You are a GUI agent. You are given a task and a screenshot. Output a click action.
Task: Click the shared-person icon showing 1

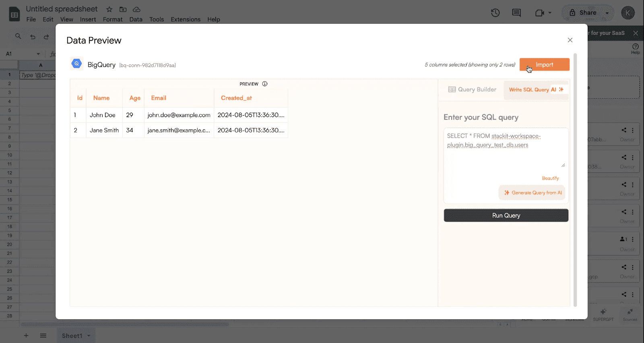coord(624,239)
